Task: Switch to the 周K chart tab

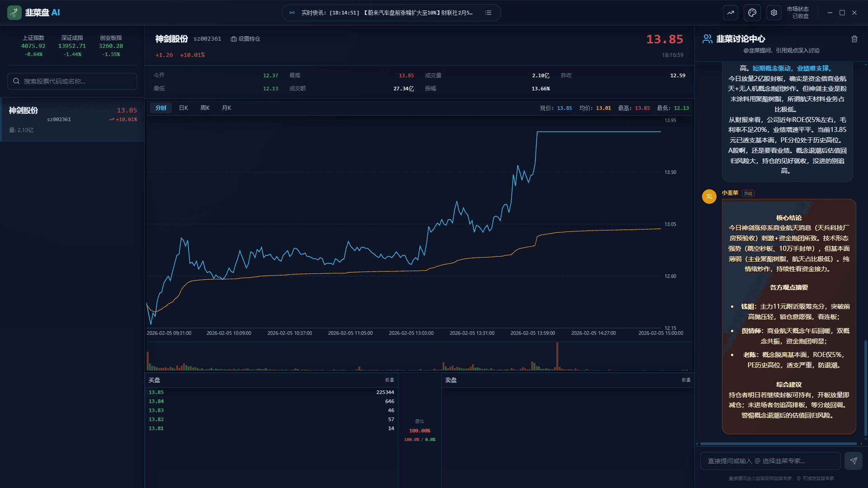Action: pyautogui.click(x=205, y=108)
